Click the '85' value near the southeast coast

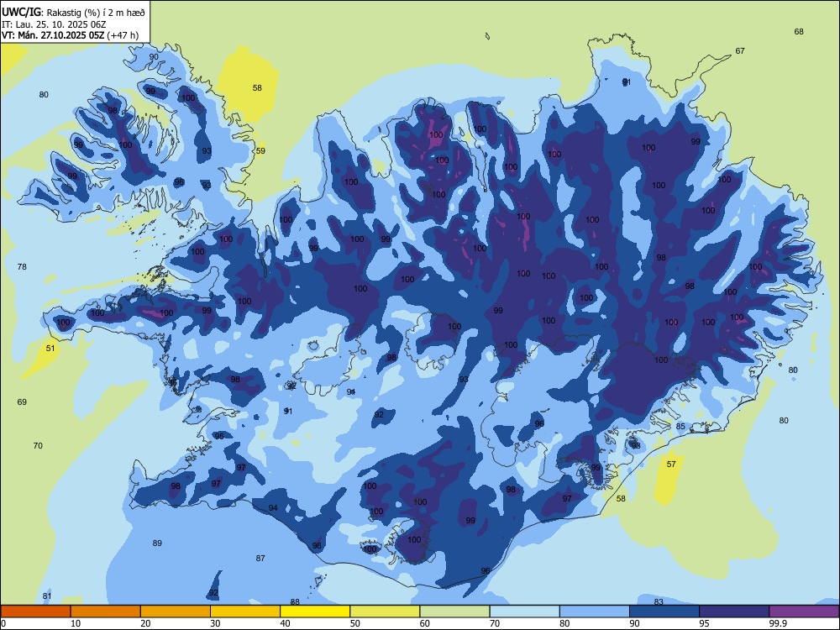coord(680,427)
